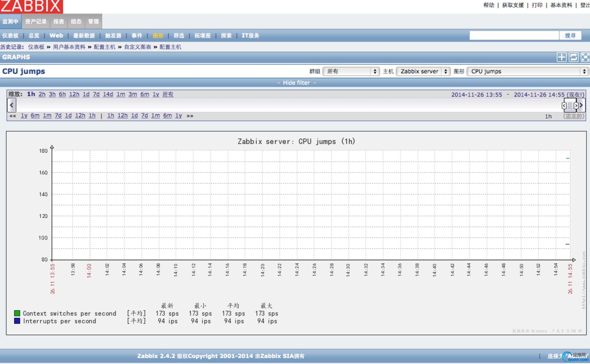Viewport: 590px width, 364px height.
Task: Click 'Context switches per second' legend text
Action: pyautogui.click(x=70, y=313)
